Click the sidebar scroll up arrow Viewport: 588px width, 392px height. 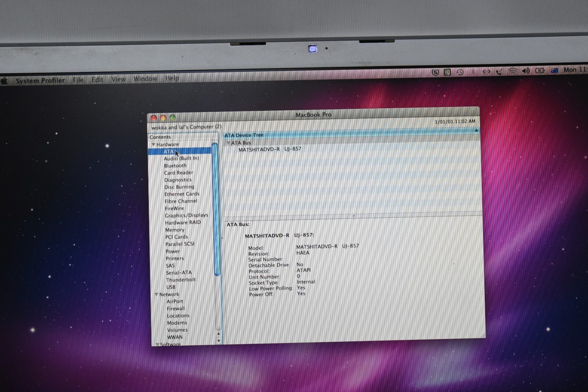point(219,334)
